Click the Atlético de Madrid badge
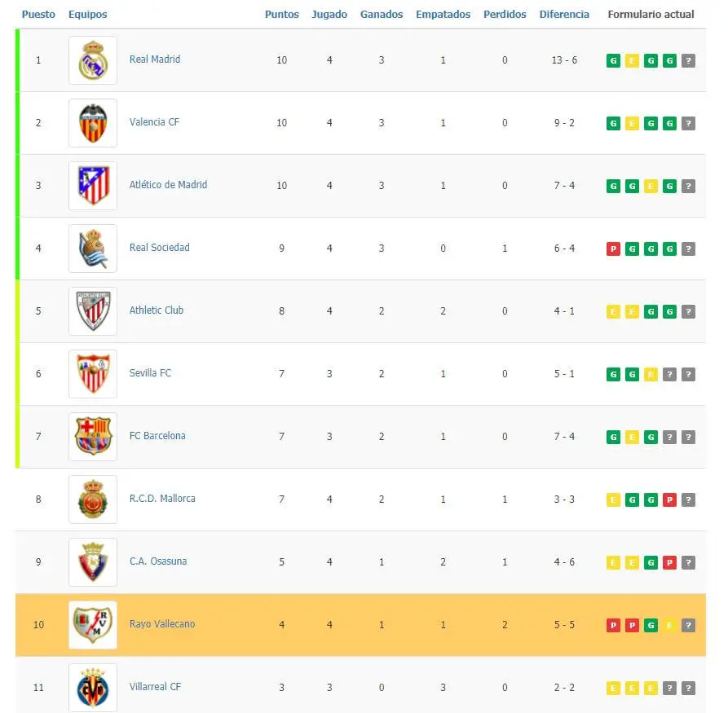 coord(92,185)
